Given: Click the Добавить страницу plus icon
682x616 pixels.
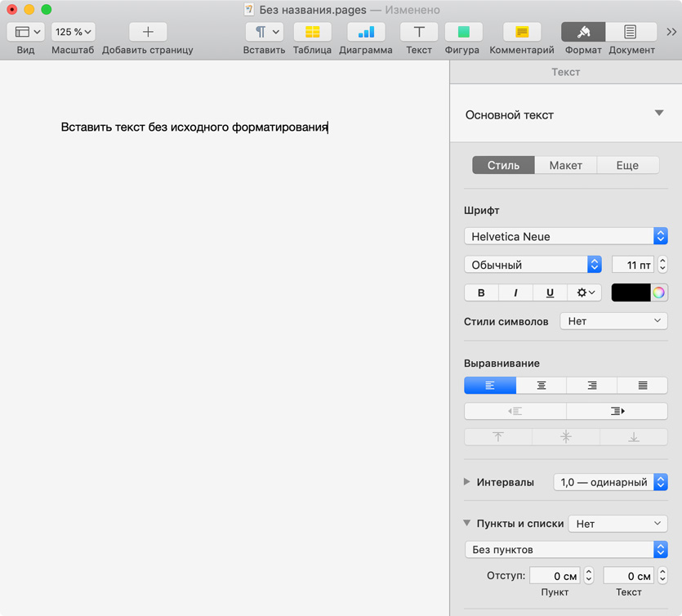Looking at the screenshot, I should point(148,32).
